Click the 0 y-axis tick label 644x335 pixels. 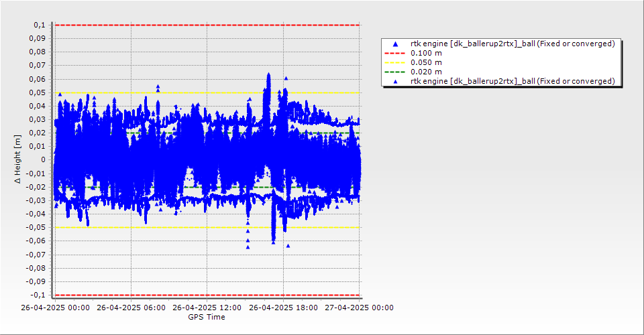pos(44,160)
